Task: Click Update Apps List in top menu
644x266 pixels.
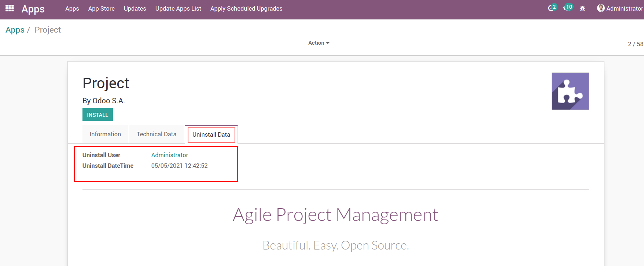Action: pyautogui.click(x=178, y=8)
